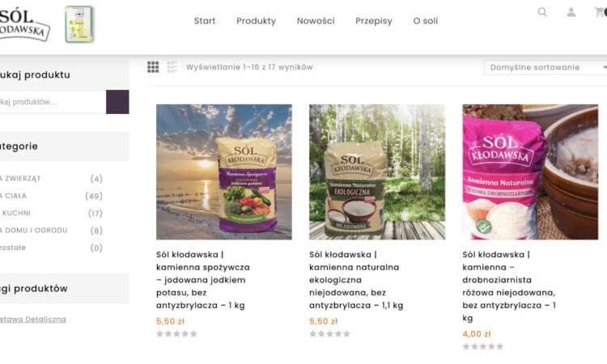The height and width of the screenshot is (364, 607).
Task: Open the Domyślne sortowanie dropdown
Action: (x=545, y=67)
